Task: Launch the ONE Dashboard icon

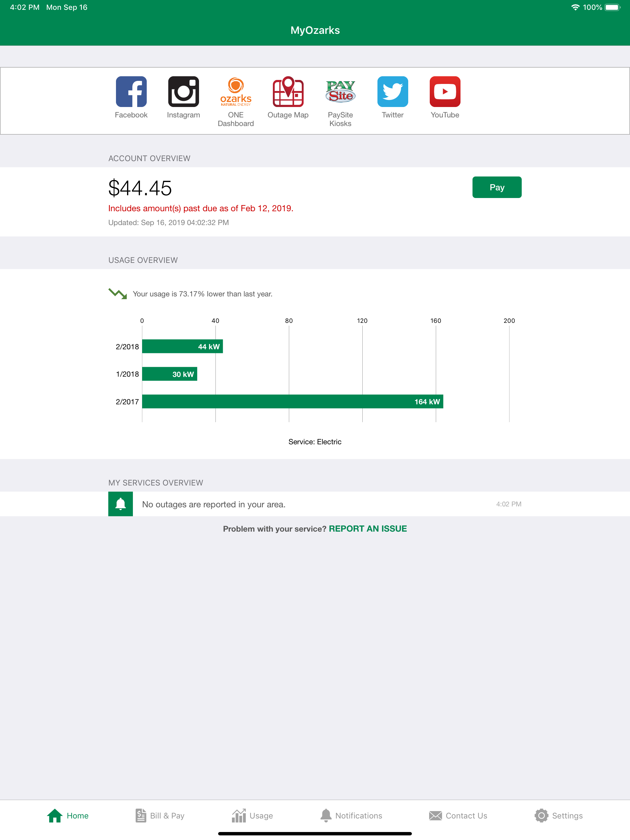Action: tap(236, 92)
